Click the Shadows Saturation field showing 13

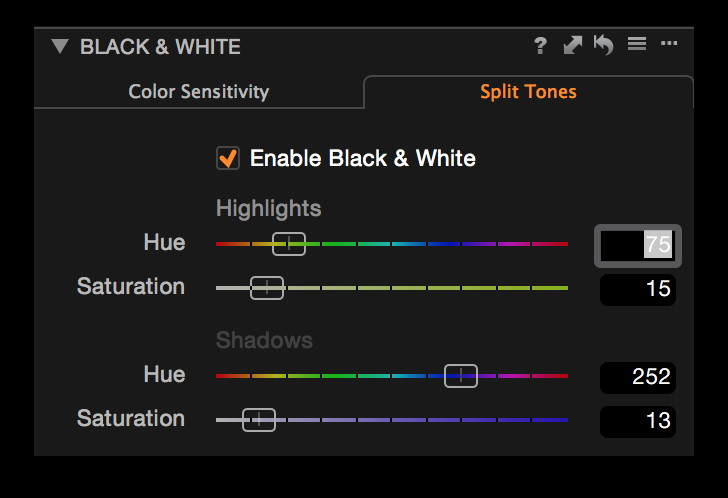click(x=638, y=421)
